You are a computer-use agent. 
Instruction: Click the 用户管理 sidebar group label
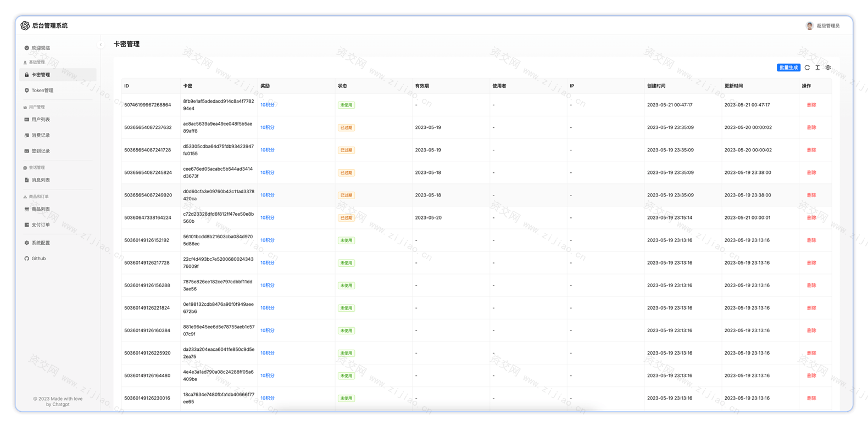tap(37, 107)
